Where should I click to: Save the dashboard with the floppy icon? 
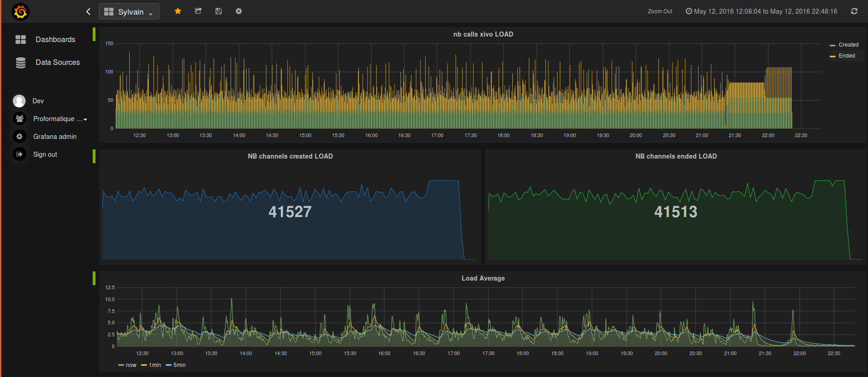(x=219, y=11)
